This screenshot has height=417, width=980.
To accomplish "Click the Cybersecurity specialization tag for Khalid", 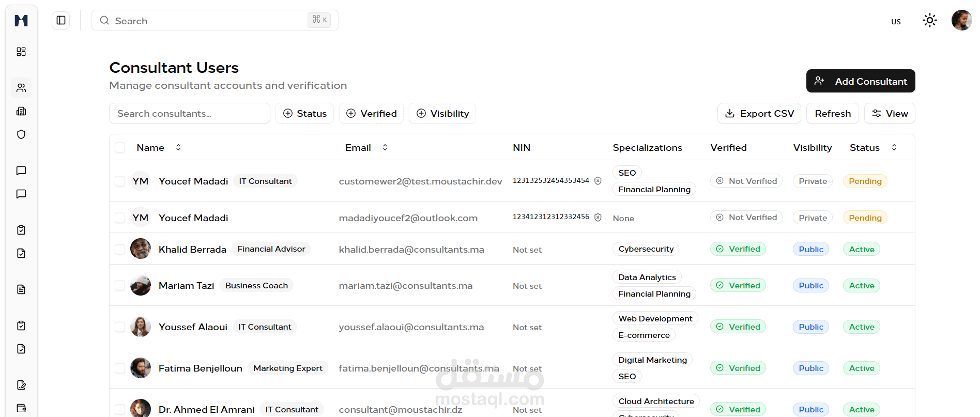I will click(646, 249).
